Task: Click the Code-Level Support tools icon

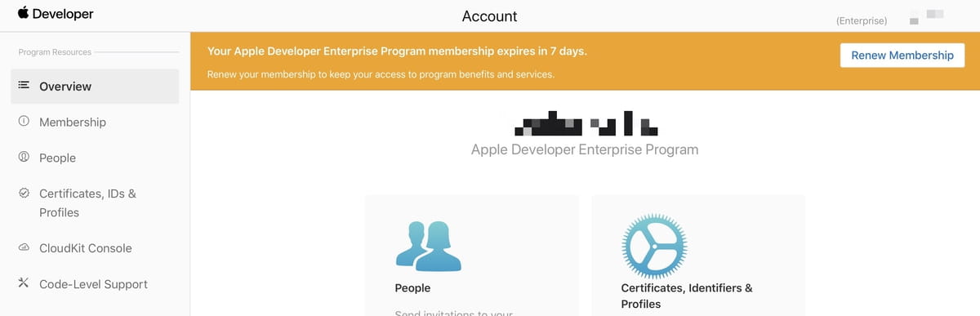Action: (24, 283)
